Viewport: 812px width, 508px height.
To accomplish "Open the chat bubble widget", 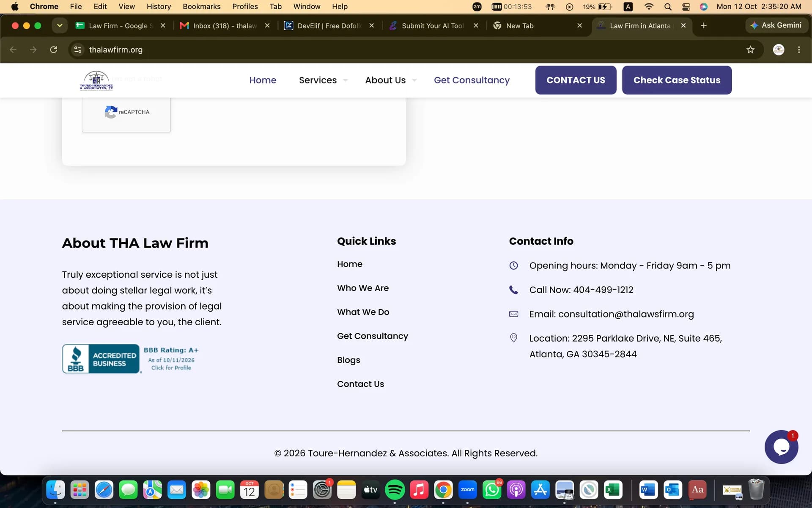I will (781, 447).
